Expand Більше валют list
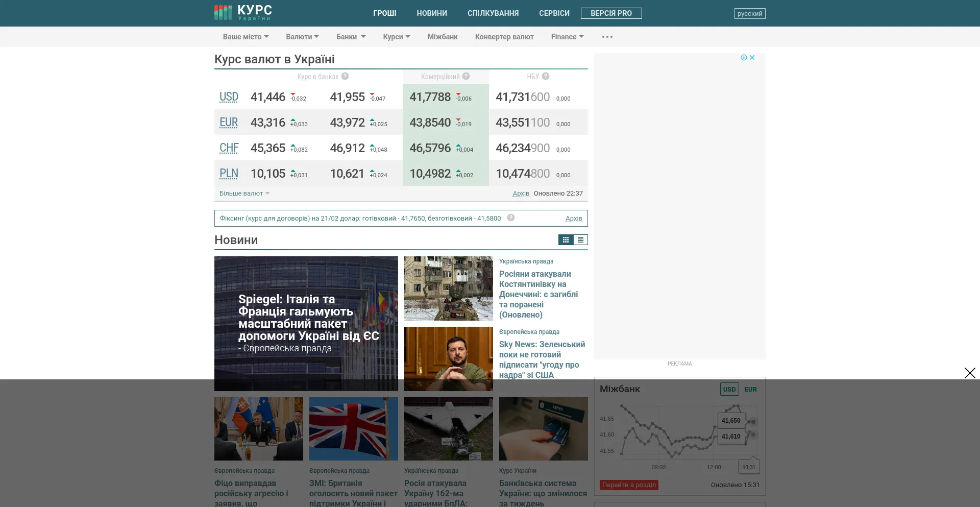Screen dimensions: 980x507 [x=244, y=193]
